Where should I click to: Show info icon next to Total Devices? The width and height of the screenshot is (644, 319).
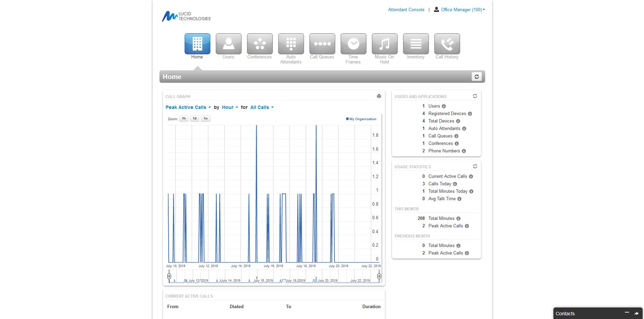tap(458, 121)
